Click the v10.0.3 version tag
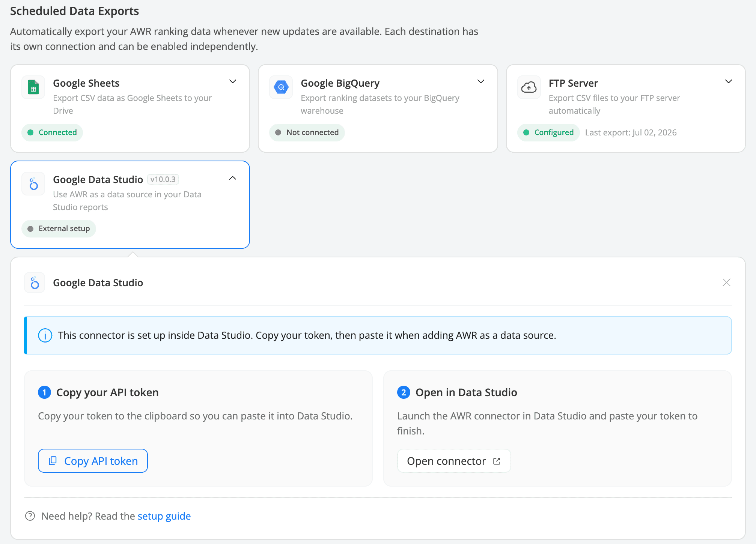 click(x=163, y=179)
